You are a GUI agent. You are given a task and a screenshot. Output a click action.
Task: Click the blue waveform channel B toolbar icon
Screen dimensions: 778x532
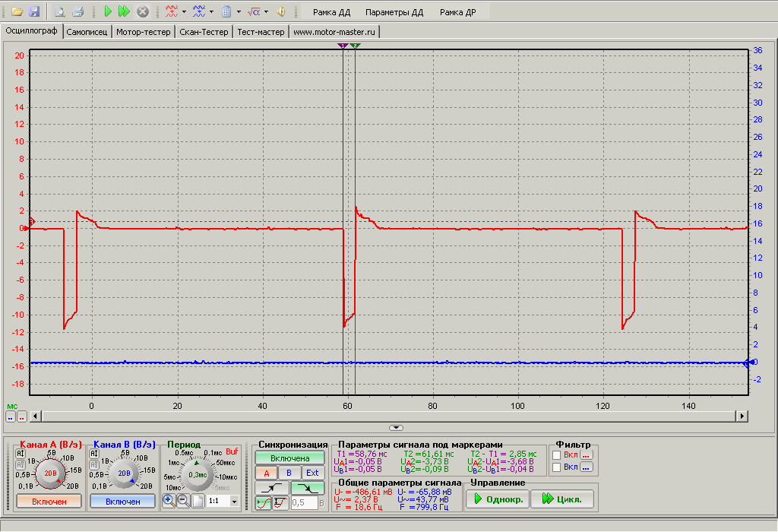point(199,11)
